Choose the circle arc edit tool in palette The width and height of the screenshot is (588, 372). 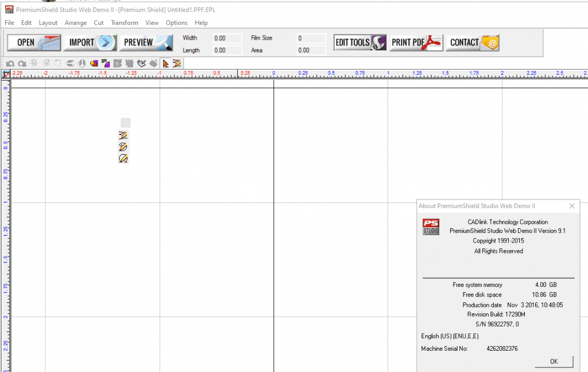point(123,158)
